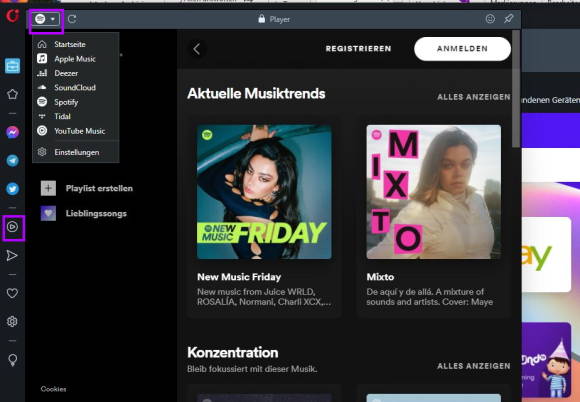Open Telegram in sidebar
This screenshot has height=402, width=580.
pos(12,161)
